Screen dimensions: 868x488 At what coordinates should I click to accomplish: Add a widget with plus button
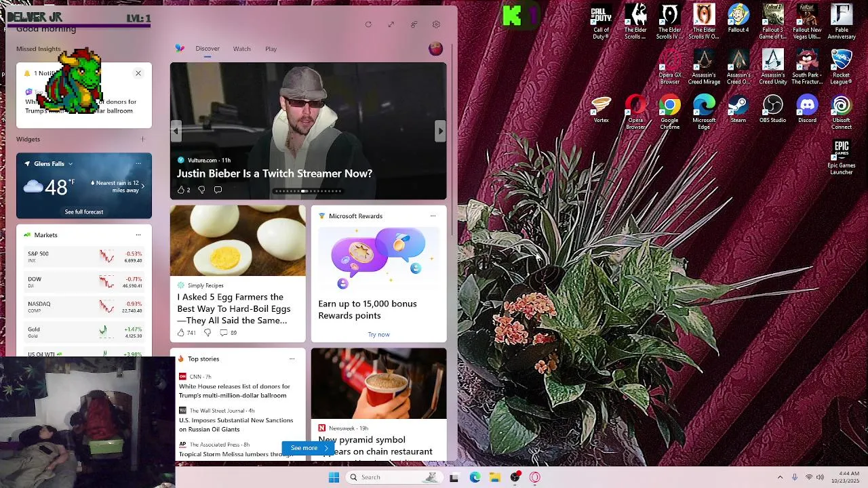click(x=142, y=139)
